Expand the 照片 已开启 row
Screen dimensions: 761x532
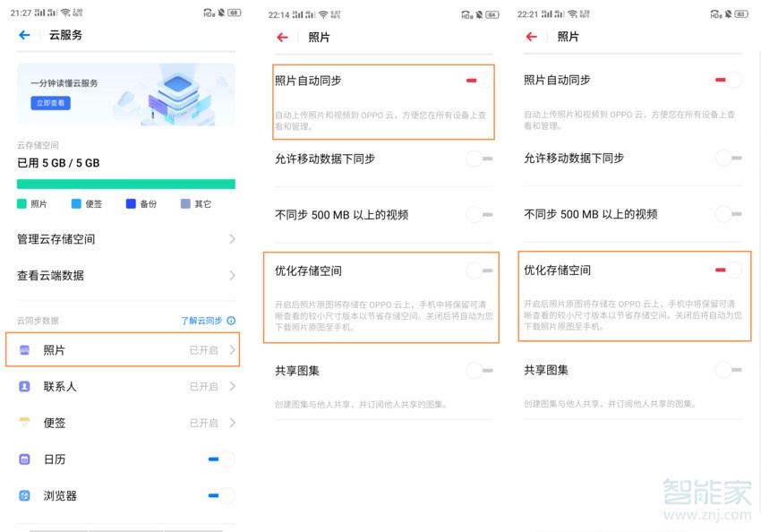point(125,350)
